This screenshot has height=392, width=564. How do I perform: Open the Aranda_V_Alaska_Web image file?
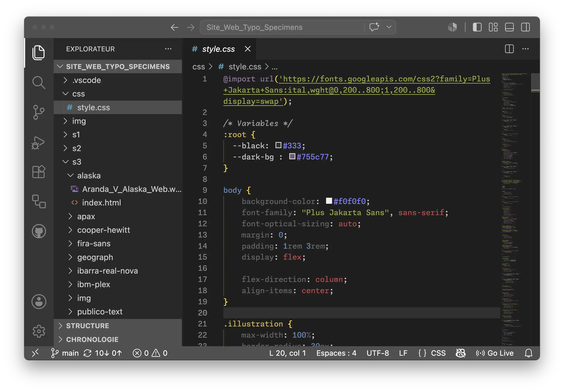pos(118,189)
